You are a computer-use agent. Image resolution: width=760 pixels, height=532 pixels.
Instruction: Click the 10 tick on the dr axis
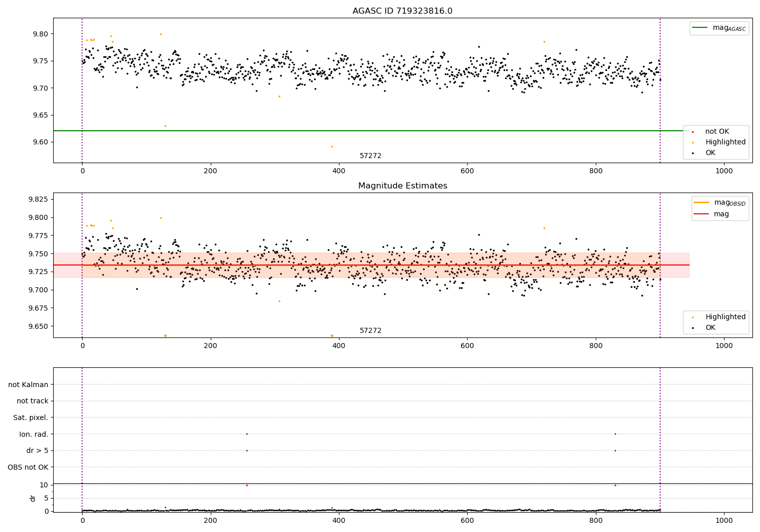[44, 485]
